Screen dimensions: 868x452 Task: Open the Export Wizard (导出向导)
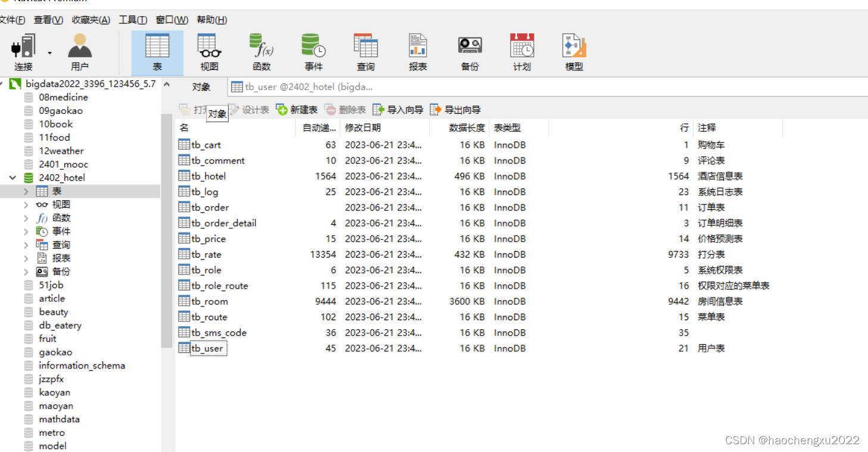(455, 110)
